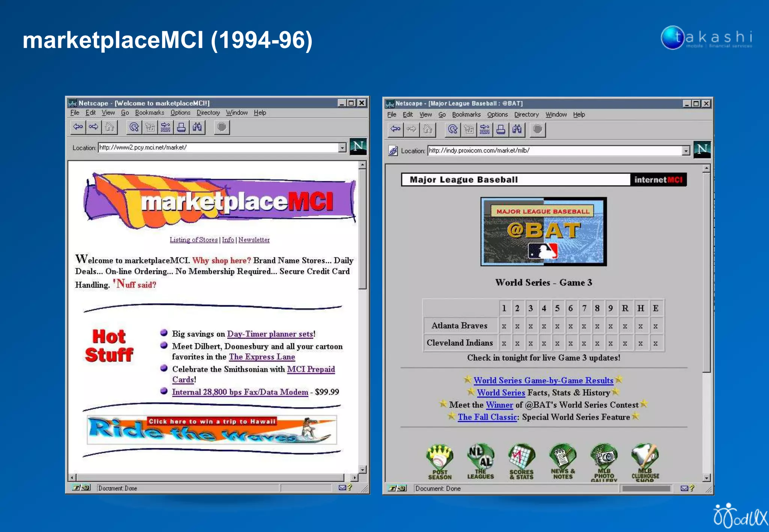
Task: Click Open location icon in Baseball window
Action: click(x=485, y=129)
